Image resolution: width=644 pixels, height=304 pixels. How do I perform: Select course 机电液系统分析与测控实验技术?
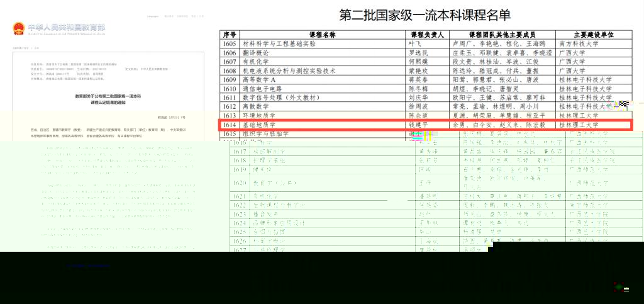tap(289, 70)
